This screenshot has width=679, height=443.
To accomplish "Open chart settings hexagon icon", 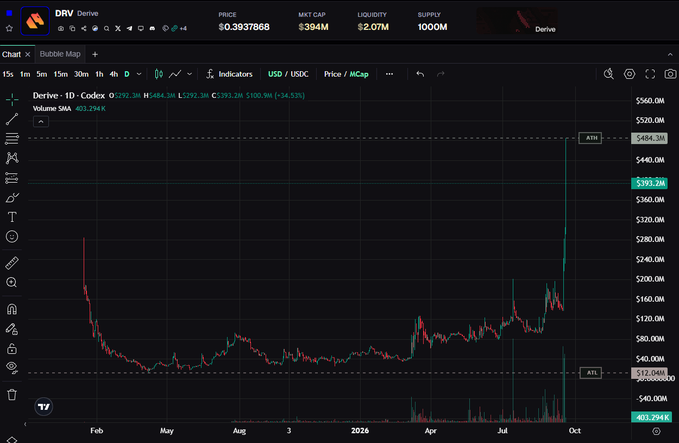I will pyautogui.click(x=629, y=74).
